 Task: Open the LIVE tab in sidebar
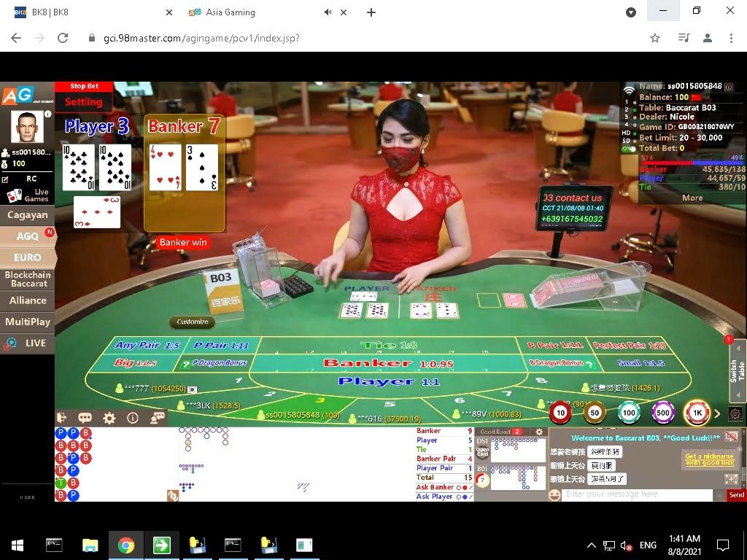point(27,343)
